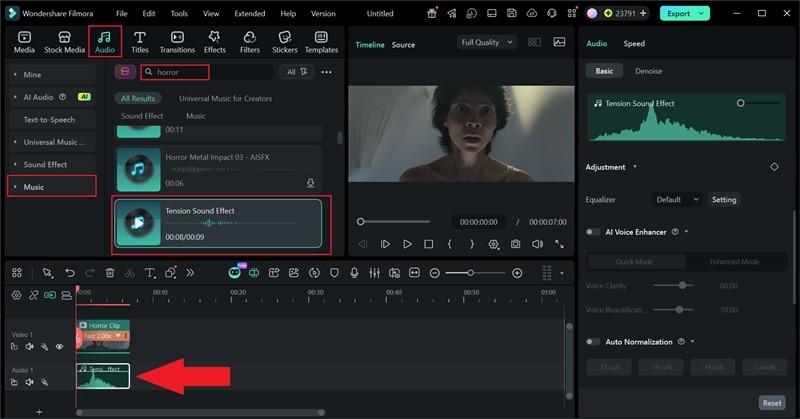Screen dimensions: 800x419
Task: Enable the AI Voice Enhancer switch
Action: point(594,232)
